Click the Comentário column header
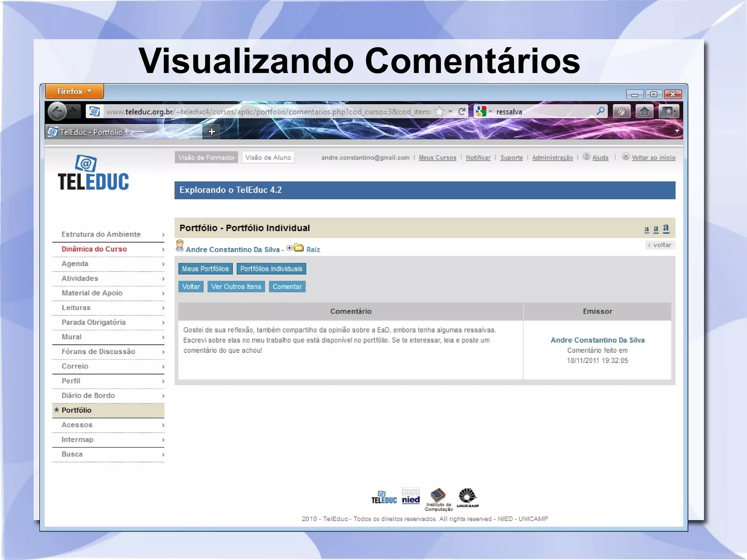This screenshot has width=747, height=560. click(x=351, y=311)
